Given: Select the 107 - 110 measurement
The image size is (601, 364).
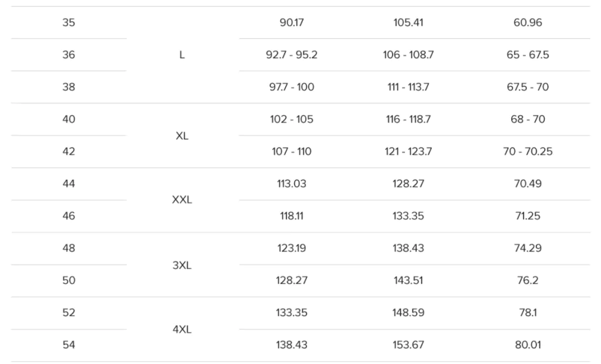Looking at the screenshot, I should tap(292, 152).
